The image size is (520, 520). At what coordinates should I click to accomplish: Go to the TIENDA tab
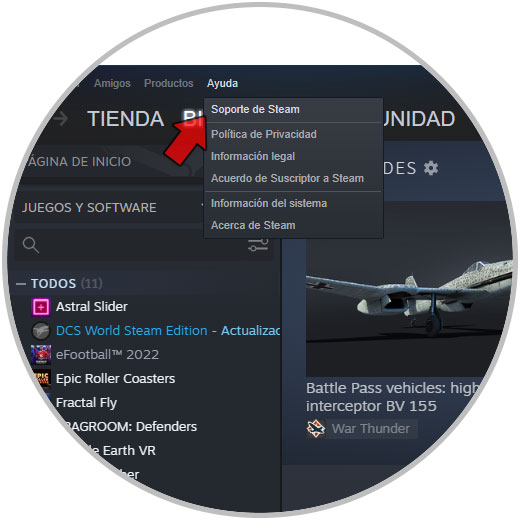click(126, 119)
